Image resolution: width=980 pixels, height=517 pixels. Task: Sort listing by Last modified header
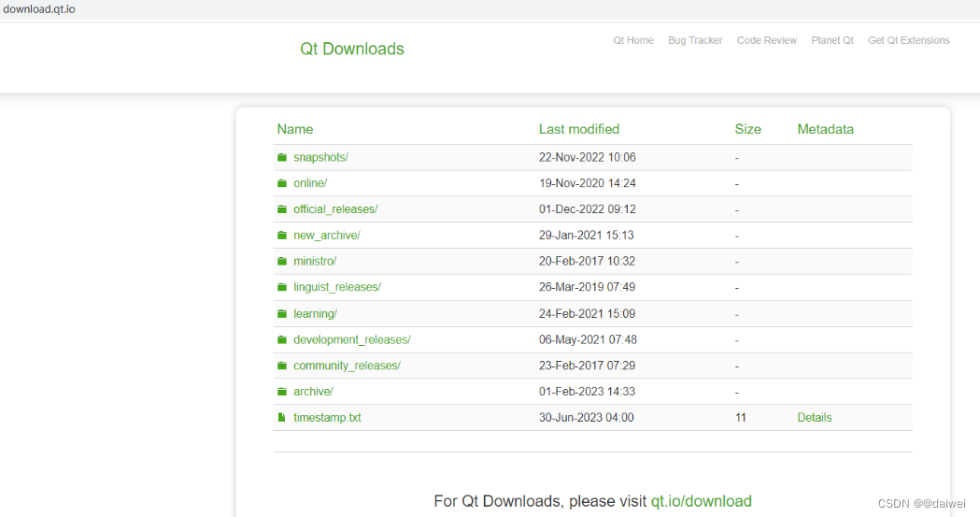(x=579, y=129)
